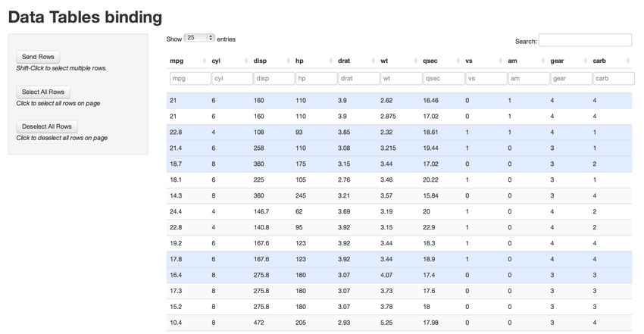Click the drat filter input
Screen dimensions: 644x334
coord(358,78)
